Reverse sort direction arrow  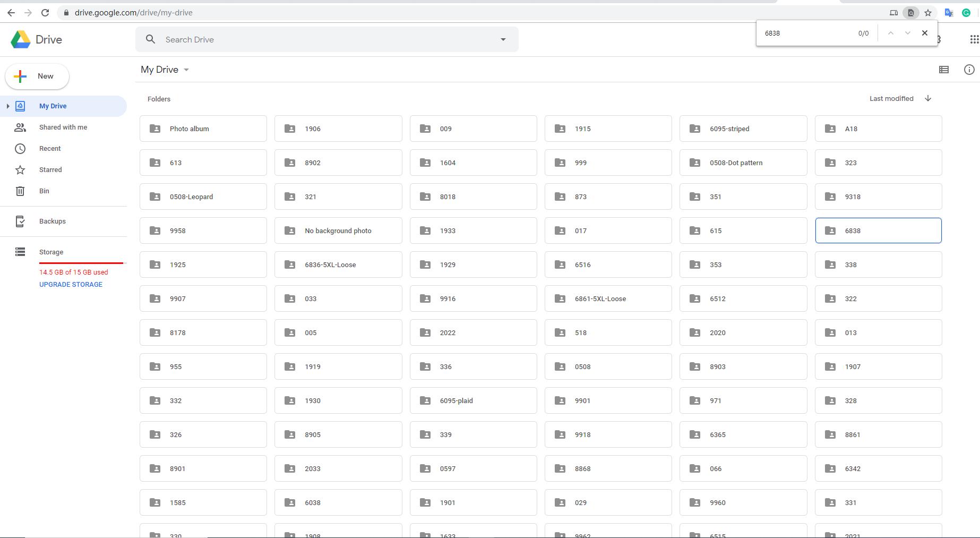click(928, 99)
